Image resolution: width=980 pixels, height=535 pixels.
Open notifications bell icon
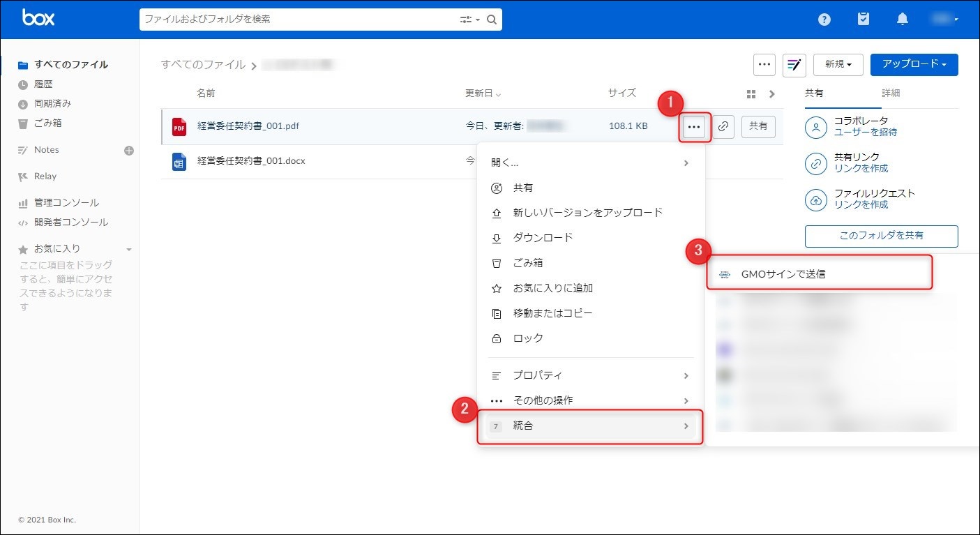coord(903,20)
